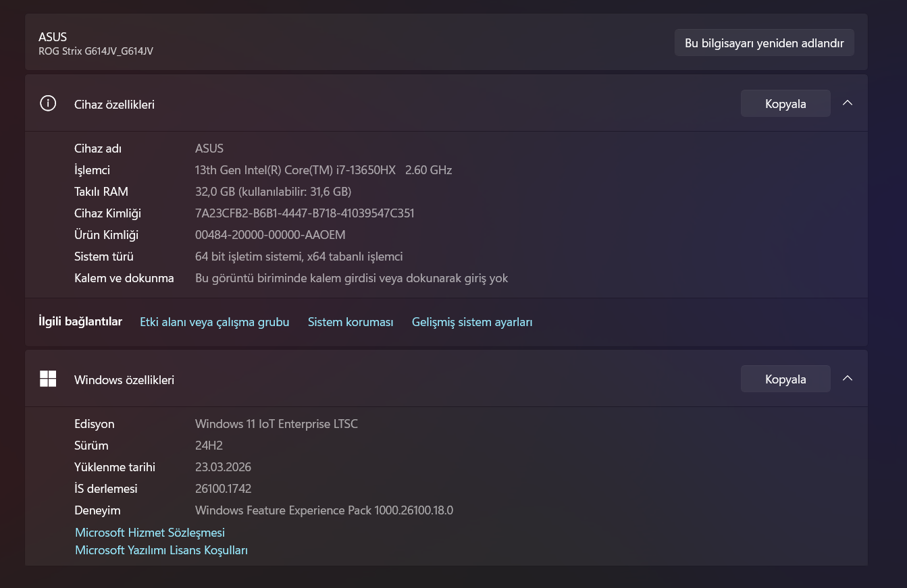Viewport: 907px width, 588px height.
Task: Select the OS build value 26100.1742
Action: [223, 489]
